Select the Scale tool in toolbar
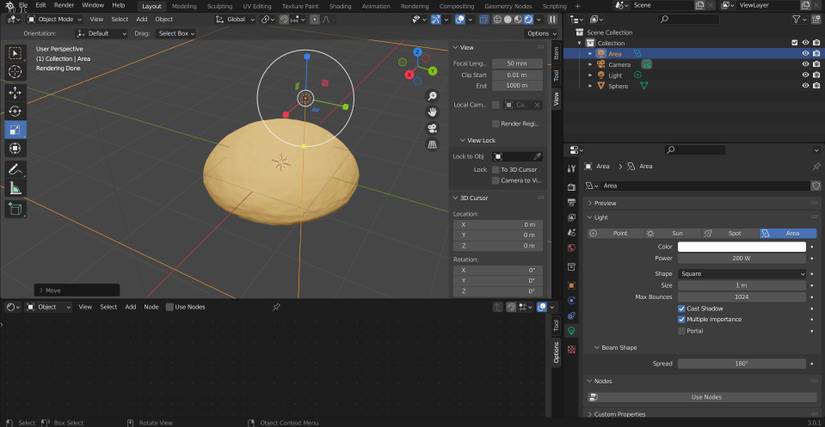825x427 pixels. [x=15, y=129]
